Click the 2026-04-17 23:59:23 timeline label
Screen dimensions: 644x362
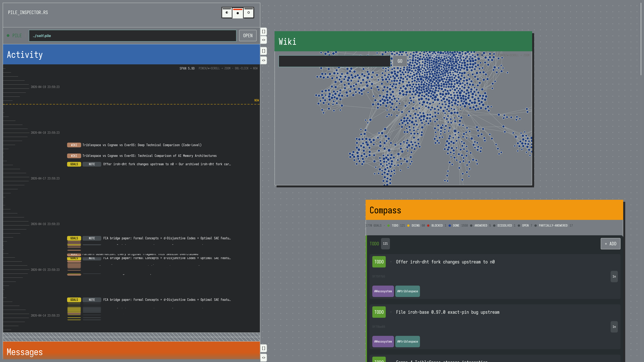click(45, 178)
